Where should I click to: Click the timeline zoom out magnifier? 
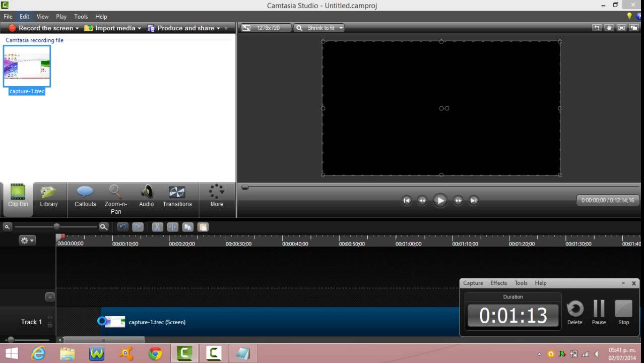click(8, 227)
